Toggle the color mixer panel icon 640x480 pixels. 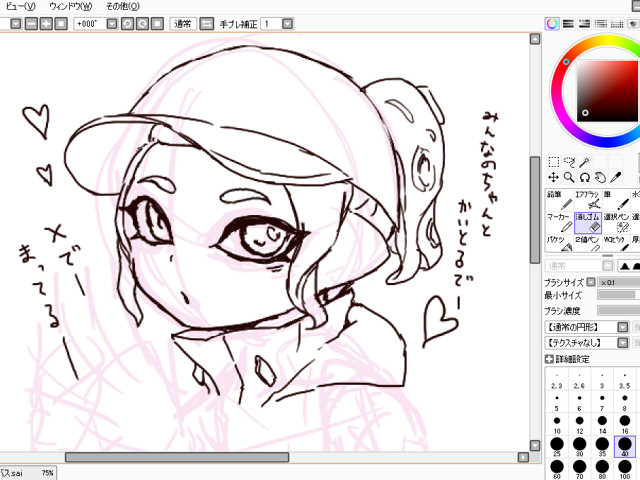(601, 24)
